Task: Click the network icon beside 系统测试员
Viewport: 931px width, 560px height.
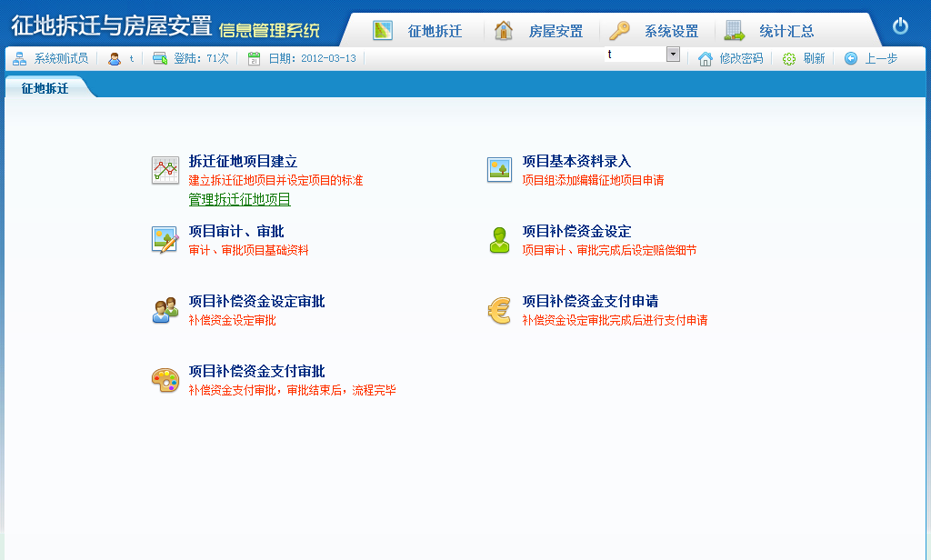Action: [x=20, y=58]
